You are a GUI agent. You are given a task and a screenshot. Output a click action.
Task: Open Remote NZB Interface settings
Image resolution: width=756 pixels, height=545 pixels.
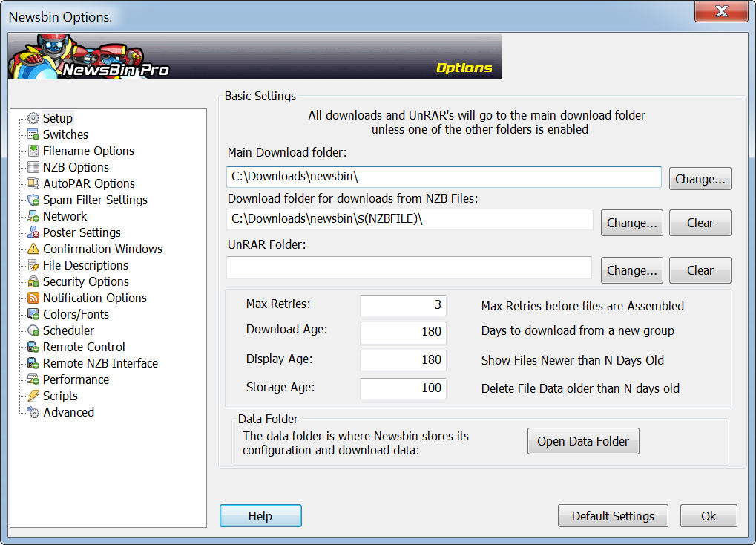click(x=100, y=364)
